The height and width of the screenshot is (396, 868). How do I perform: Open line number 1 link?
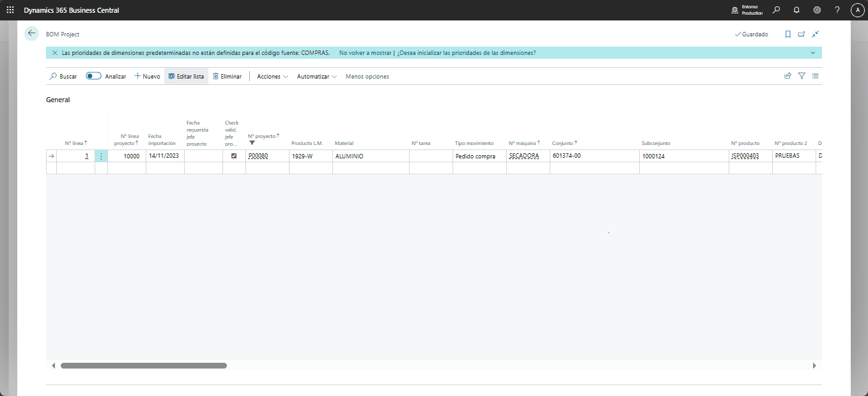click(87, 156)
